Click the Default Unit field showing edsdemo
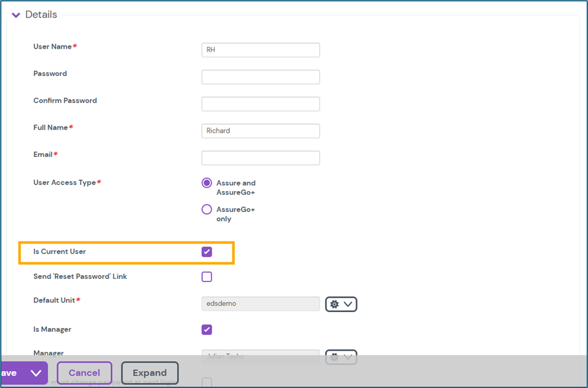The width and height of the screenshot is (588, 388). (260, 304)
